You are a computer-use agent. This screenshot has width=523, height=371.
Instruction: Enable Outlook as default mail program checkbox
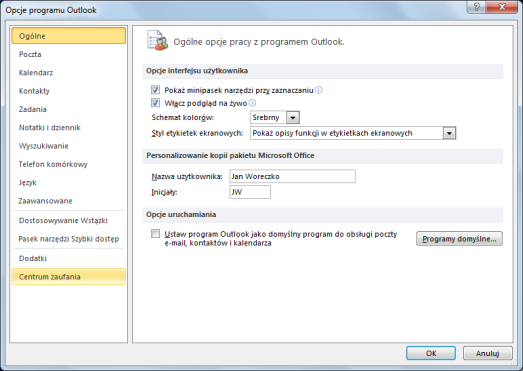tap(155, 233)
